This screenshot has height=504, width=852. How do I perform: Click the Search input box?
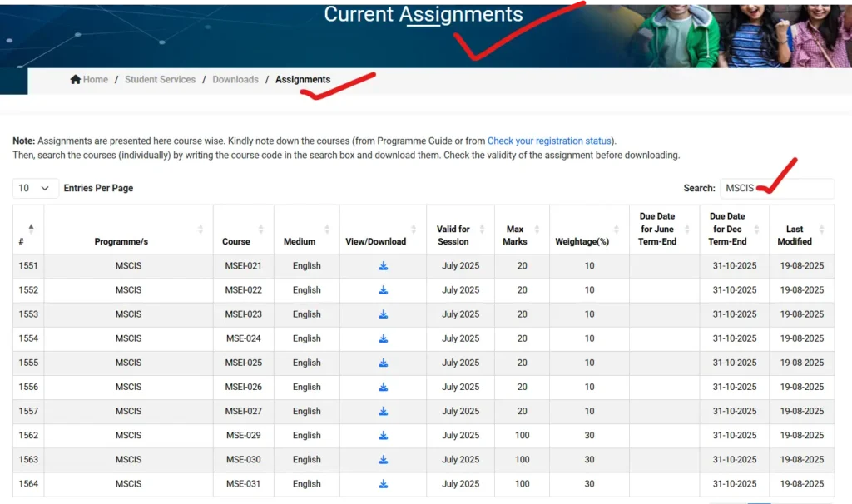776,189
